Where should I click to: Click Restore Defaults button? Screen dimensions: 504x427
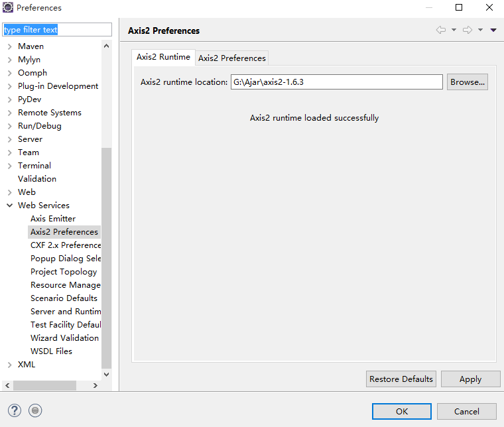401,379
